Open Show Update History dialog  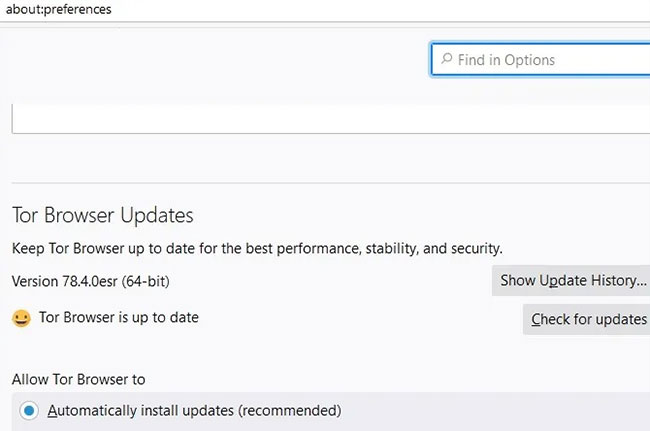click(571, 281)
